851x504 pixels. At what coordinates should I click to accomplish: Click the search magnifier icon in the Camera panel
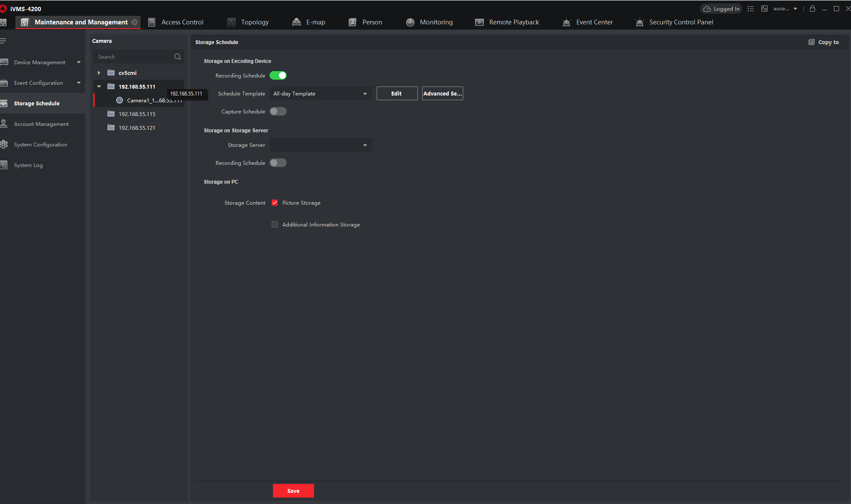[x=177, y=57]
